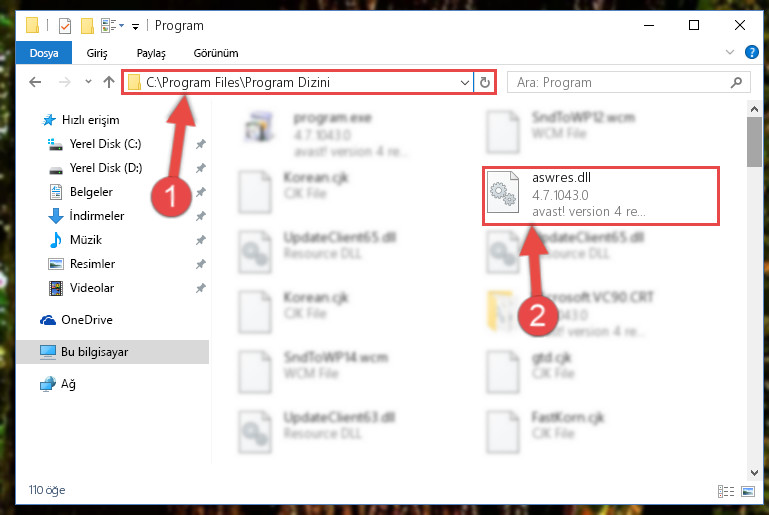This screenshot has height=515, width=769.
Task: Open the Help question mark icon
Action: (x=751, y=52)
